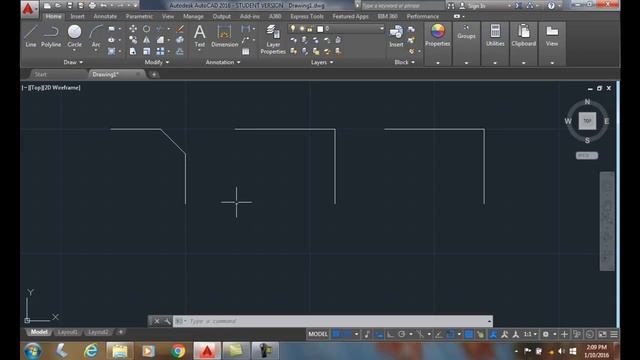Click the Plot printer icon in quick access

click(x=92, y=6)
